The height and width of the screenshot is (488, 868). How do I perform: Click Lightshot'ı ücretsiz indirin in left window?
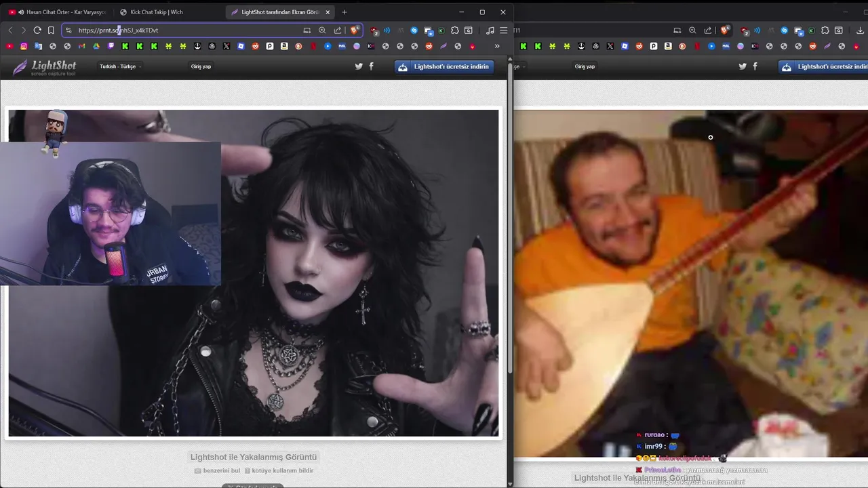pos(444,66)
